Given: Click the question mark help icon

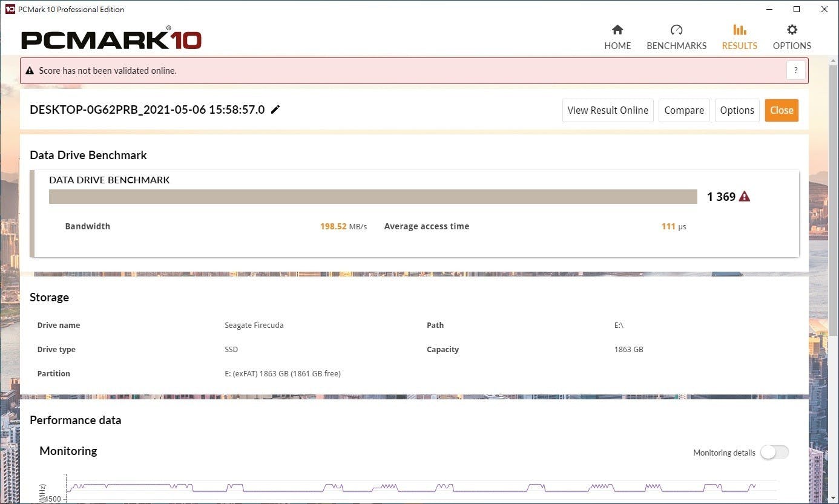Looking at the screenshot, I should coord(796,70).
